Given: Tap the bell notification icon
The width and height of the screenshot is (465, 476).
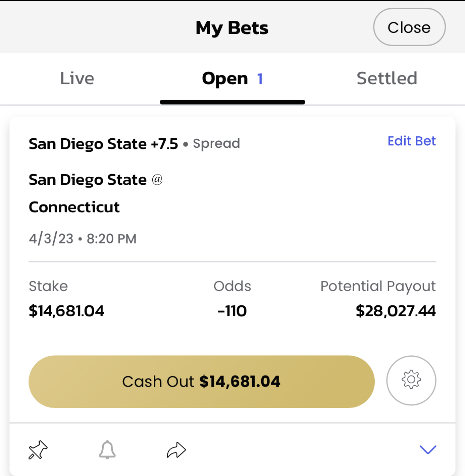Looking at the screenshot, I should (107, 450).
